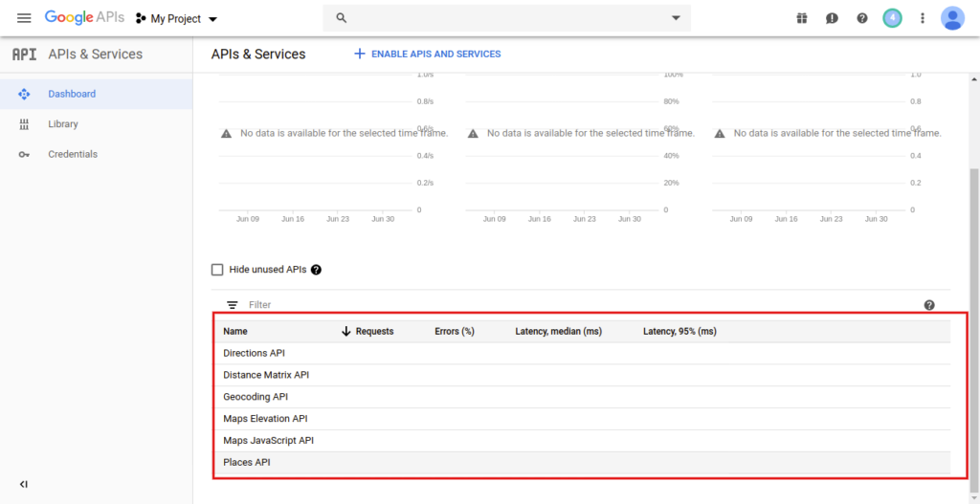Image resolution: width=980 pixels, height=504 pixels.
Task: Sort by Latency, 95% (ms) header
Action: tap(680, 332)
